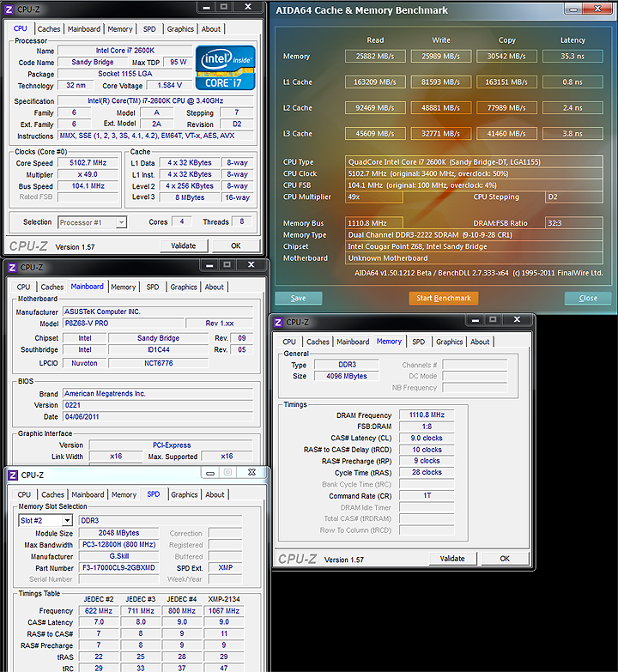618x672 pixels.
Task: Click Validate in the top CPU window
Action: 184,246
